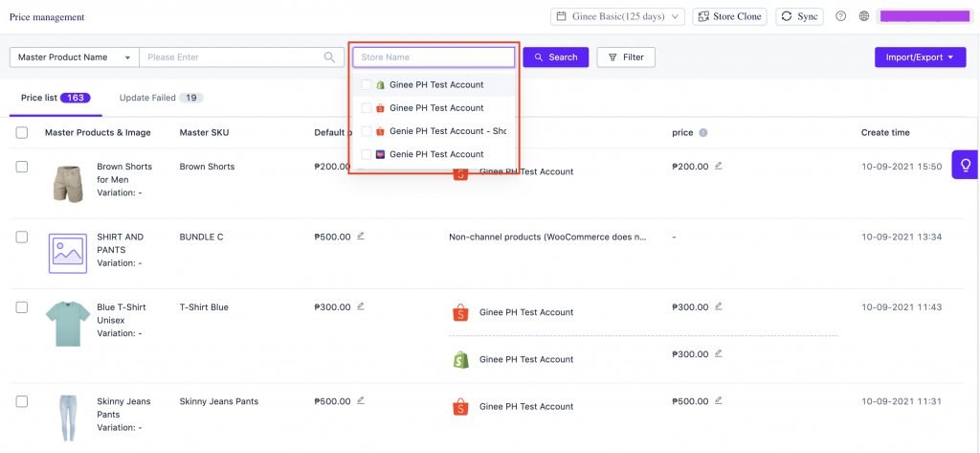Check the Lazada Genie PH Test Account option

(x=367, y=154)
